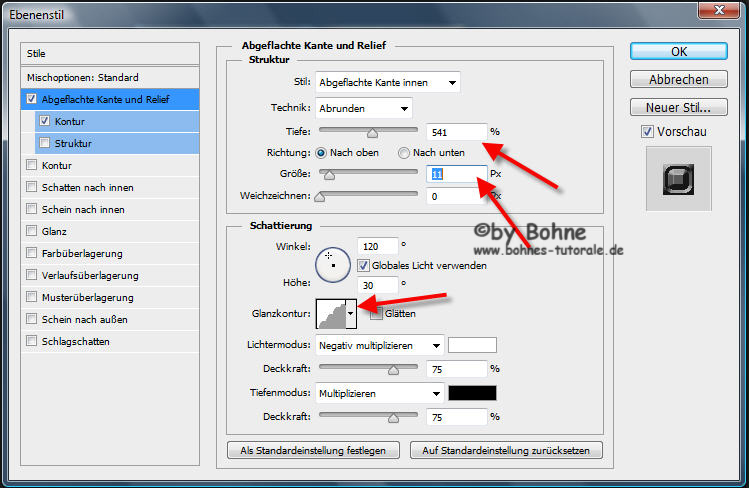Turn on Schlagschatten effect checkbox
Screen dimensions: 749x488
pyautogui.click(x=33, y=342)
